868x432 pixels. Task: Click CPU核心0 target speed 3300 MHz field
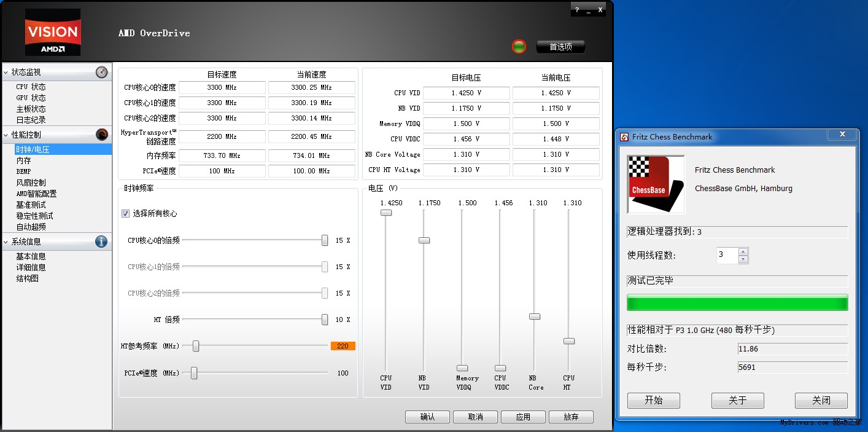point(222,87)
